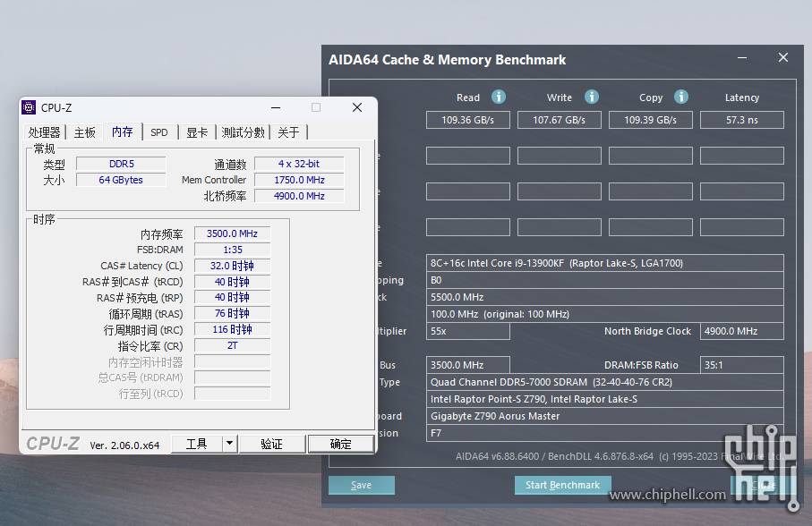Click the Memory Bus 3500.0 MHz field in AIDA64
The image size is (812, 526).
pos(468,365)
